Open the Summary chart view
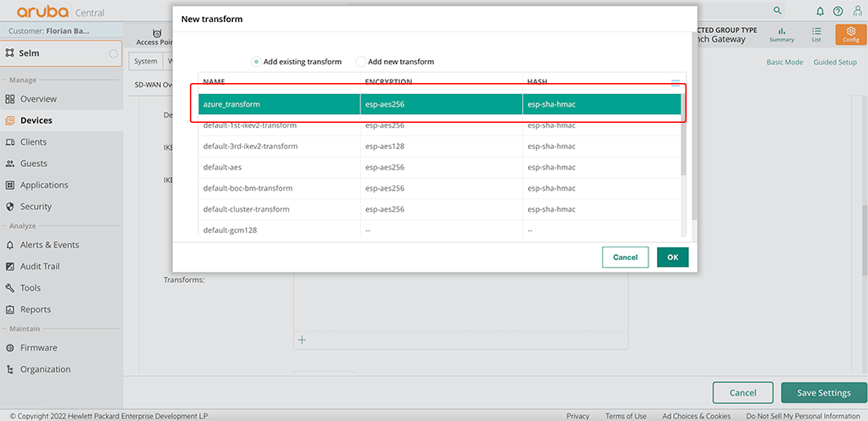Image resolution: width=868 pixels, height=421 pixels. pyautogui.click(x=782, y=34)
